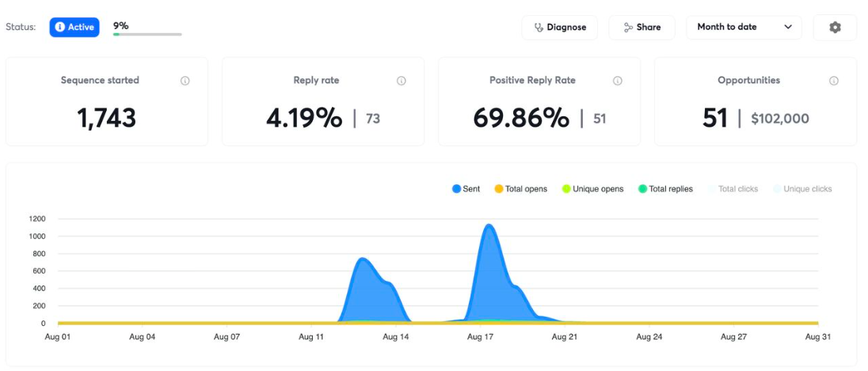This screenshot has height=371, width=868.
Task: Click the share nodes icon
Action: tap(628, 27)
